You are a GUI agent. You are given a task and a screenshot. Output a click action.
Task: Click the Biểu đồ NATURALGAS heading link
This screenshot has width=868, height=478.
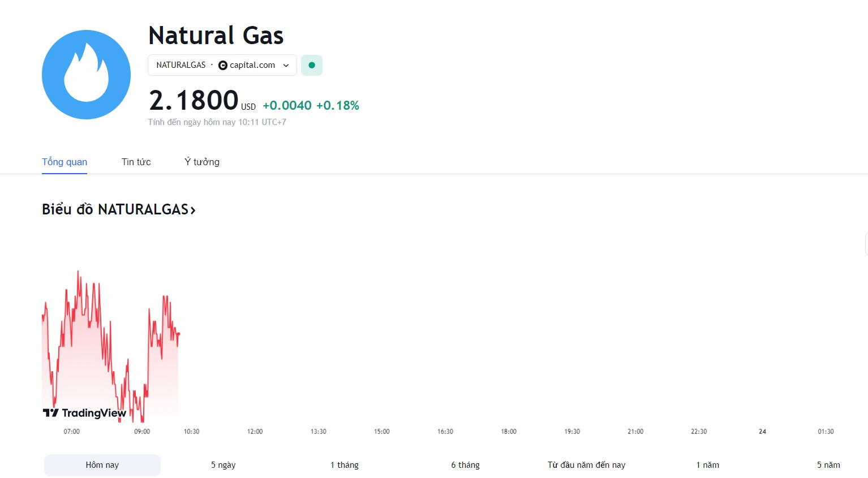(x=119, y=209)
